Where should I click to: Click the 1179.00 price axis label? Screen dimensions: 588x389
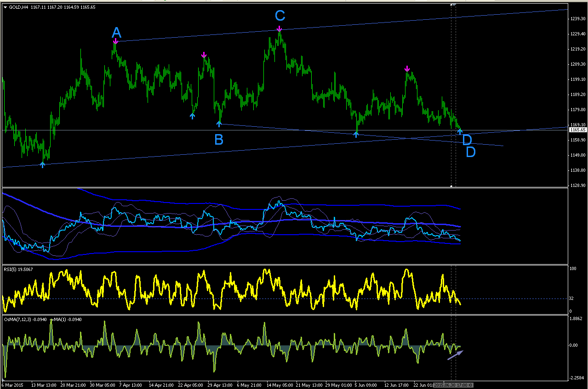(x=577, y=110)
